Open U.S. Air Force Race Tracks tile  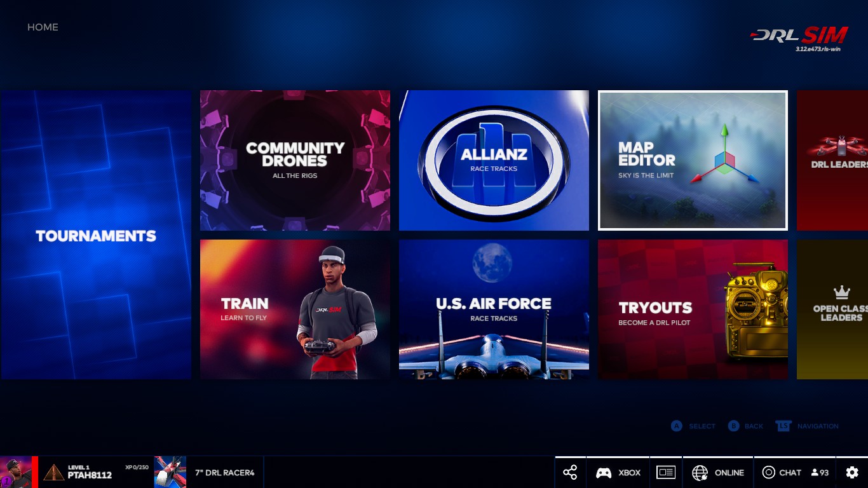pyautogui.click(x=494, y=309)
